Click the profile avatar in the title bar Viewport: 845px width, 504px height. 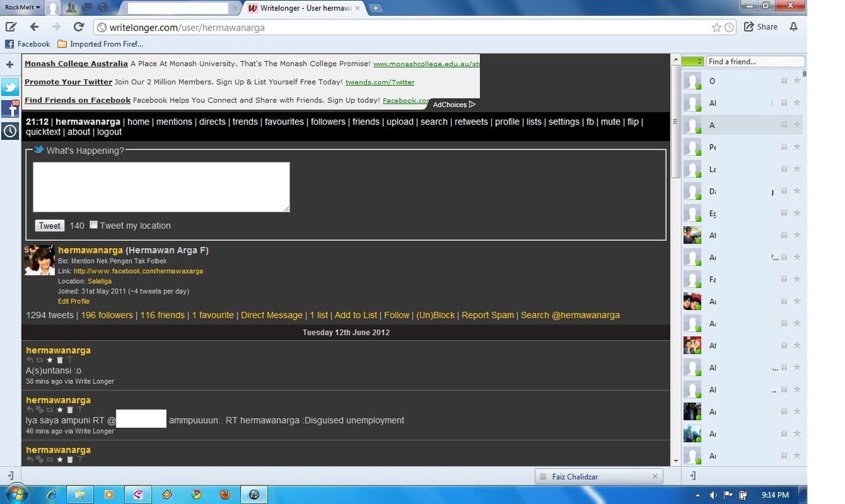(53, 8)
